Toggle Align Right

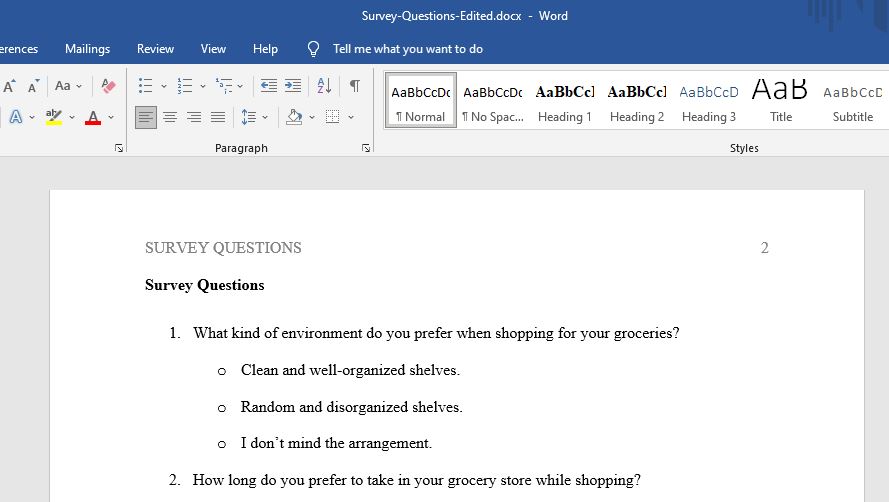tap(194, 117)
